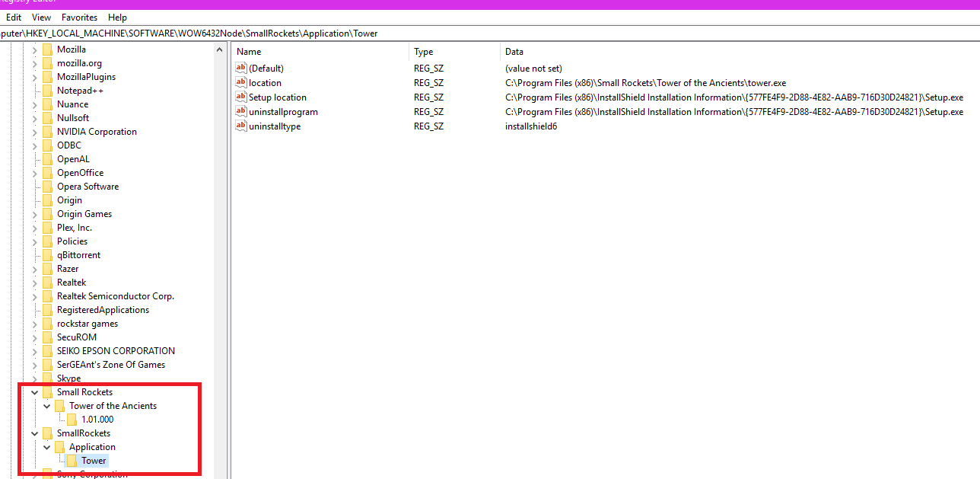Click REG_SZ in the Setup location row
980x479 pixels.
tap(428, 97)
